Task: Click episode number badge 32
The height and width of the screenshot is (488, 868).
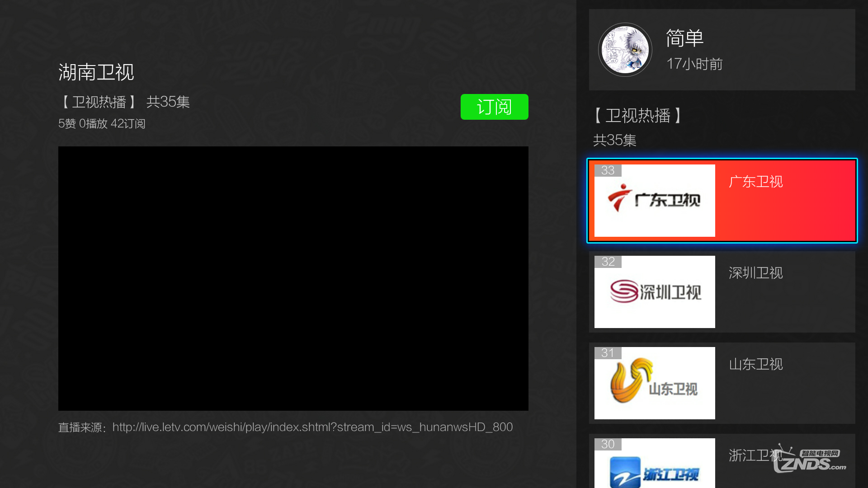Action: tap(608, 262)
